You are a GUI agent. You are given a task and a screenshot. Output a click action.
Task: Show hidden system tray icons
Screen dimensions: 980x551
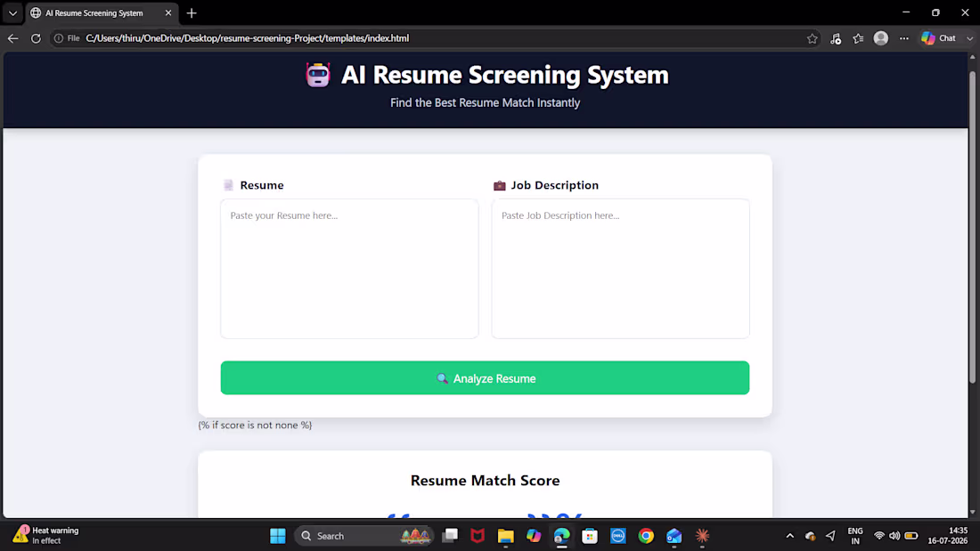pyautogui.click(x=790, y=536)
